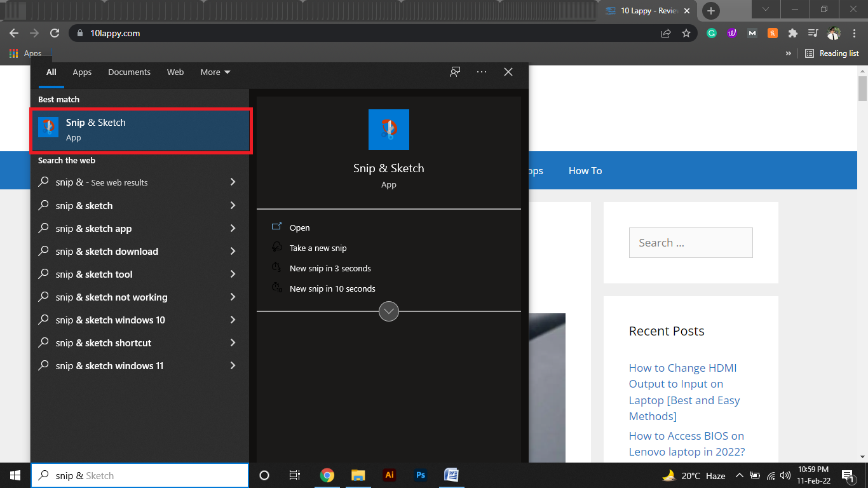Click the large Snip & Sketch app tile
868x488 pixels.
click(389, 130)
